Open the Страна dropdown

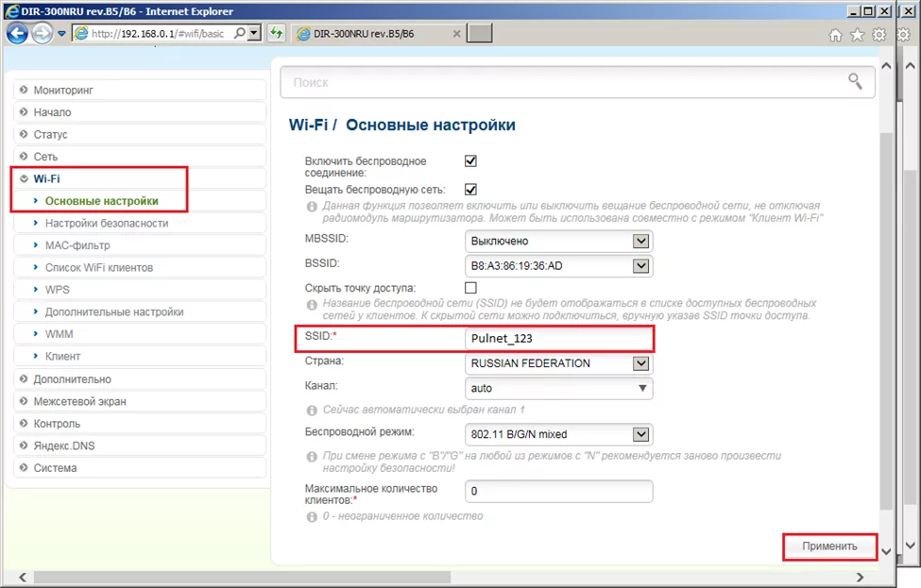coord(558,363)
